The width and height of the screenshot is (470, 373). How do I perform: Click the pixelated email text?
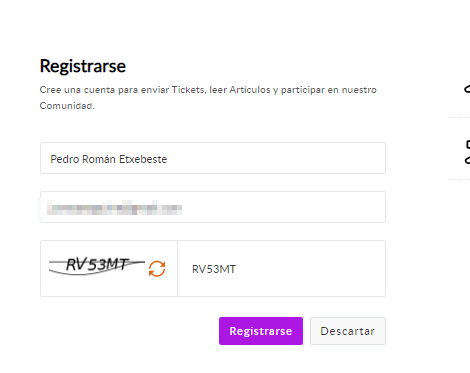pos(114,207)
